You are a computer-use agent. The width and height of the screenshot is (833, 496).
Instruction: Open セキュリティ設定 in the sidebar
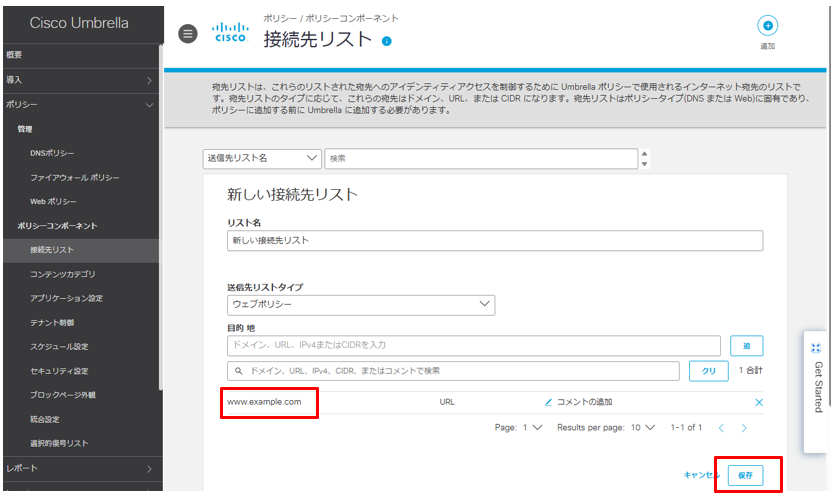point(59,371)
